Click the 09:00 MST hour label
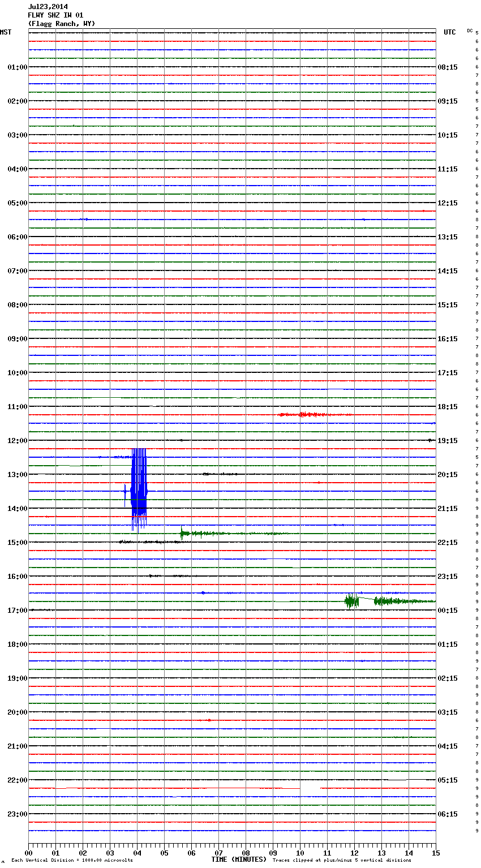 [x=18, y=339]
